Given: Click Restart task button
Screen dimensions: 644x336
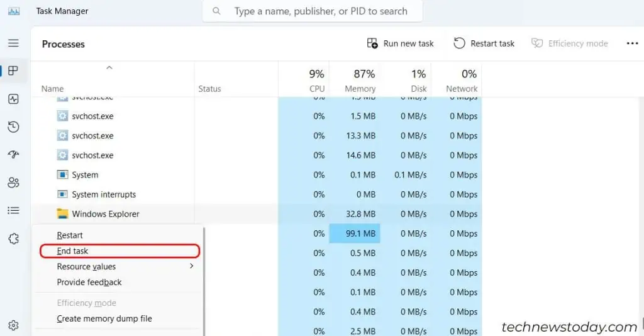Looking at the screenshot, I should [484, 43].
